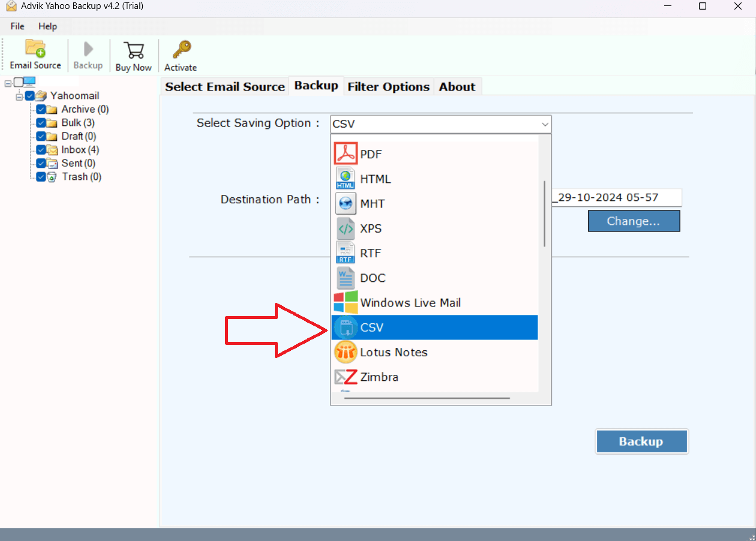Uncheck the Yahoomail account checkbox
This screenshot has height=541, width=756.
point(29,95)
